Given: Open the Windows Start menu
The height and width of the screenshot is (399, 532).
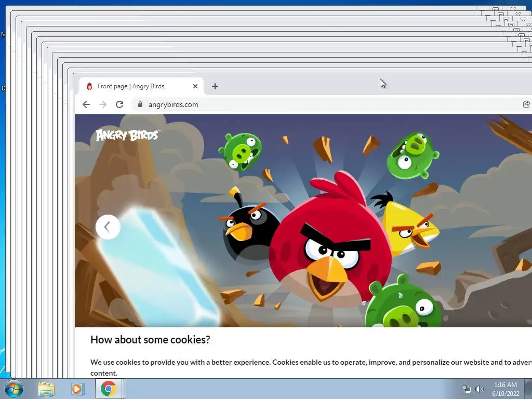Looking at the screenshot, I should tap(14, 389).
